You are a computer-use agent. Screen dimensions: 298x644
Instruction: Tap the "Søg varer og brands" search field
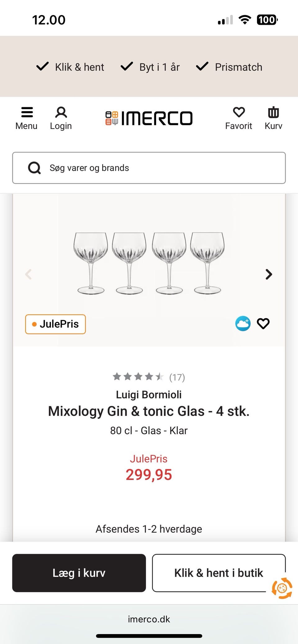click(x=161, y=168)
